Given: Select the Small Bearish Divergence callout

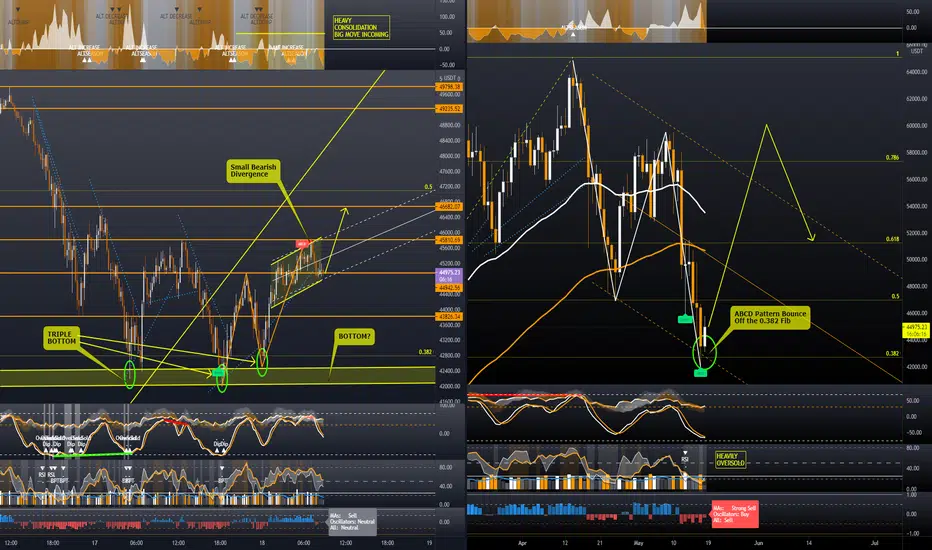Looking at the screenshot, I should point(253,171).
